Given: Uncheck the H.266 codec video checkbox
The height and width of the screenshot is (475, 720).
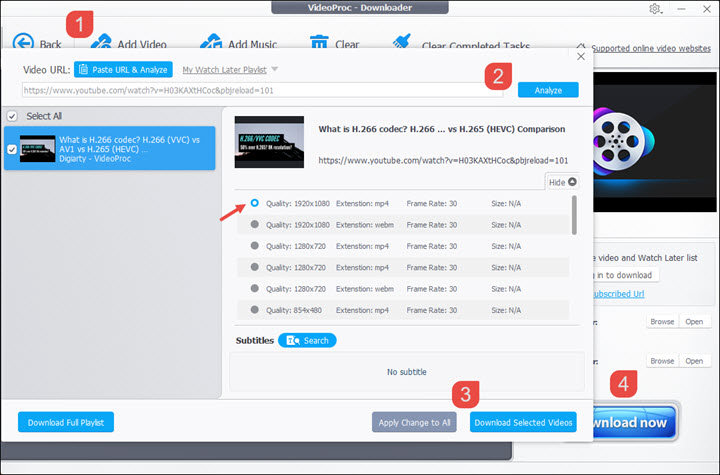Looking at the screenshot, I should tap(12, 149).
